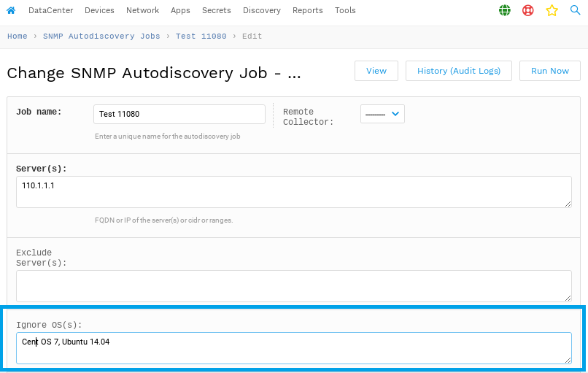The height and width of the screenshot is (373, 588).
Task: Open History (Audit Logs)
Action: pos(459,71)
